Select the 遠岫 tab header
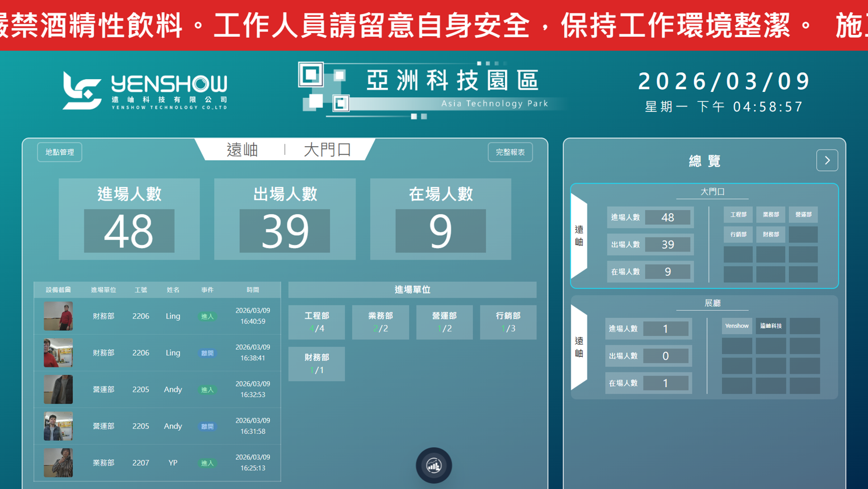Image resolution: width=868 pixels, height=489 pixels. [x=242, y=150]
